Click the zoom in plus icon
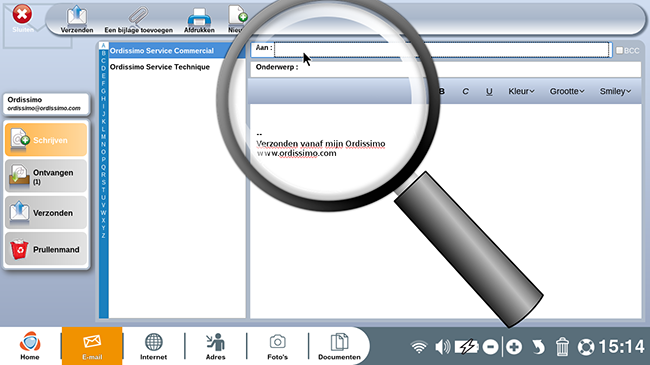Screen dimensions: 650x365 [514, 347]
